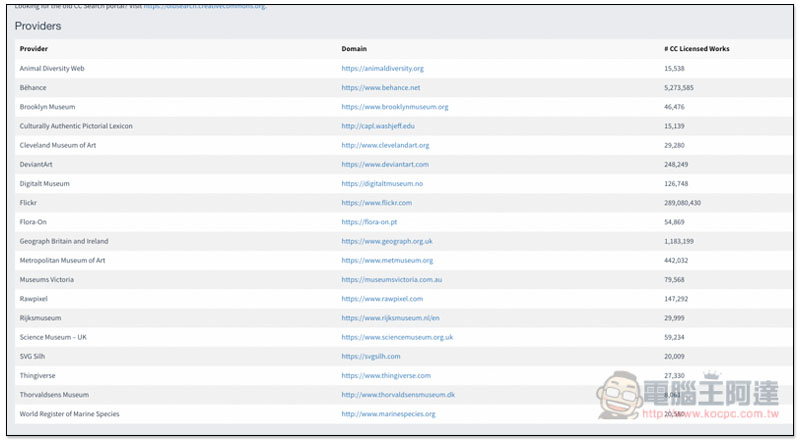Visit the www.thingiverse.com link
This screenshot has width=800, height=441.
(386, 376)
